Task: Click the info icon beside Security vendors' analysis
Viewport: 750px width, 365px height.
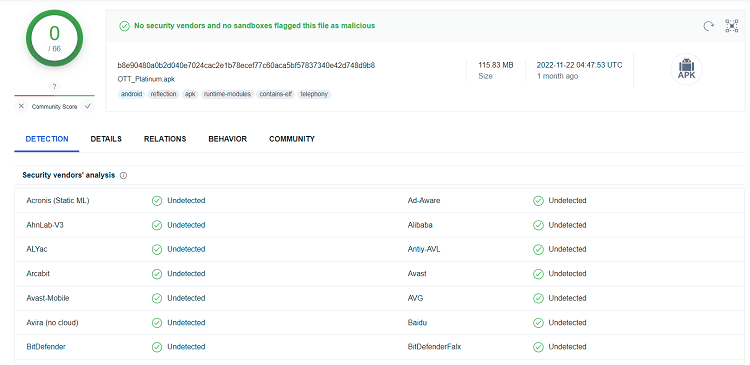Action: [123, 176]
